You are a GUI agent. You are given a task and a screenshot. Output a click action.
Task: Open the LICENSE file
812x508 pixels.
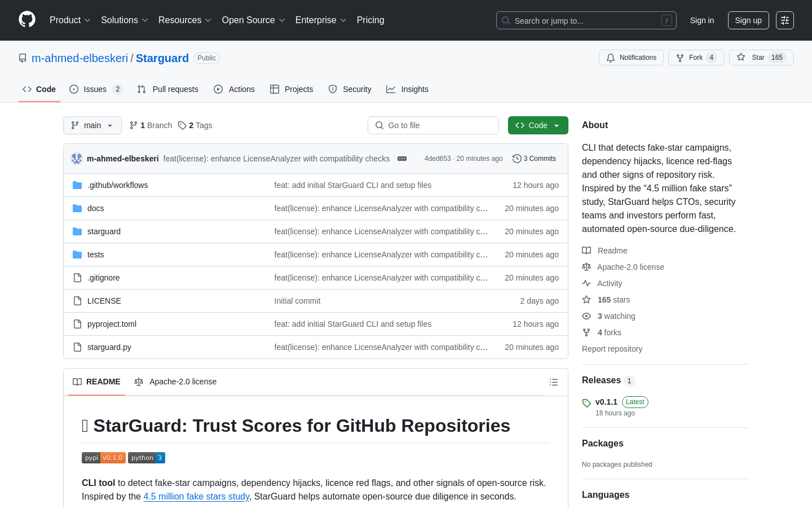point(104,301)
